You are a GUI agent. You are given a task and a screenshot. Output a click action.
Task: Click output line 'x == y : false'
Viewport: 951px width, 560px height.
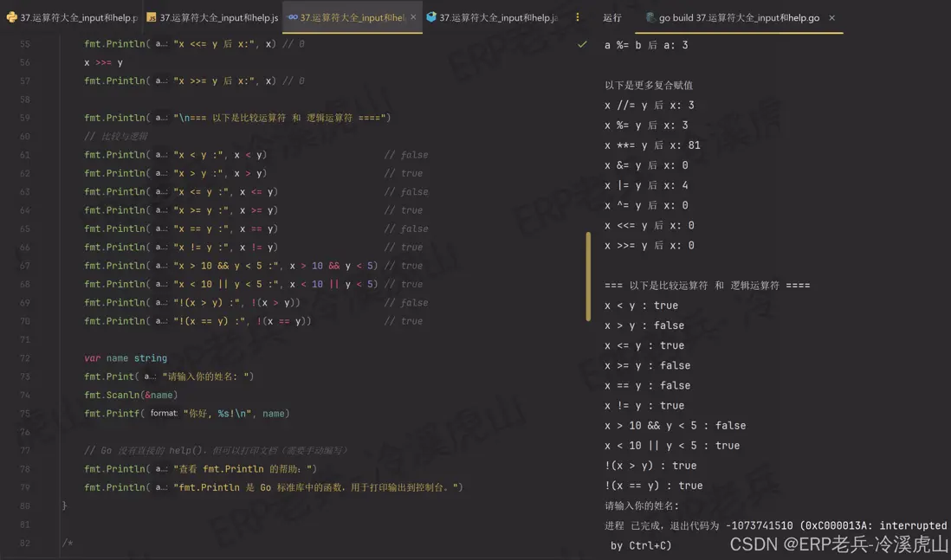(647, 385)
